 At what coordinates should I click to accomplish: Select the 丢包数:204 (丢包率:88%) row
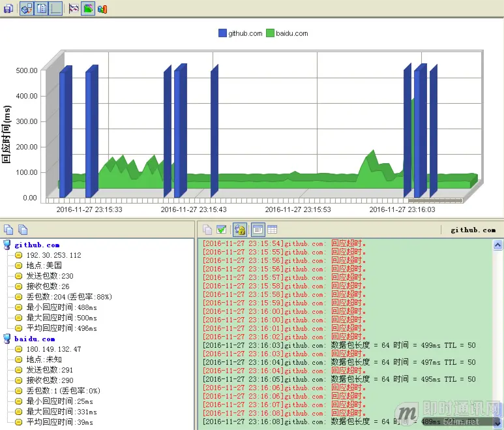69,297
